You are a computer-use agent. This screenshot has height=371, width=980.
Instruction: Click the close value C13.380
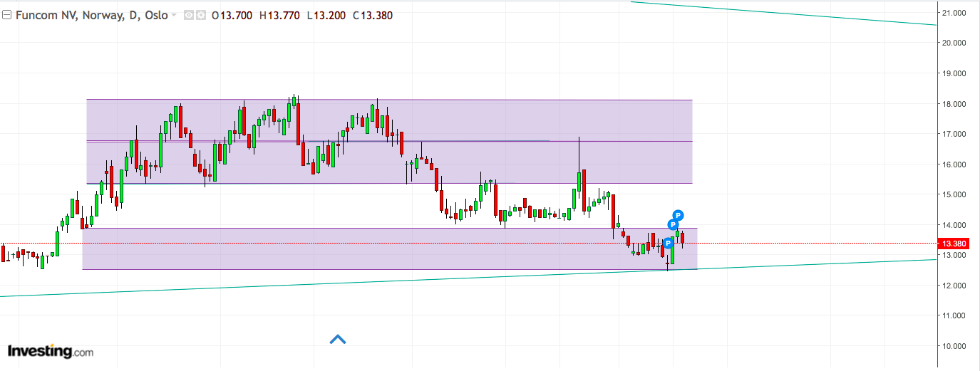373,15
